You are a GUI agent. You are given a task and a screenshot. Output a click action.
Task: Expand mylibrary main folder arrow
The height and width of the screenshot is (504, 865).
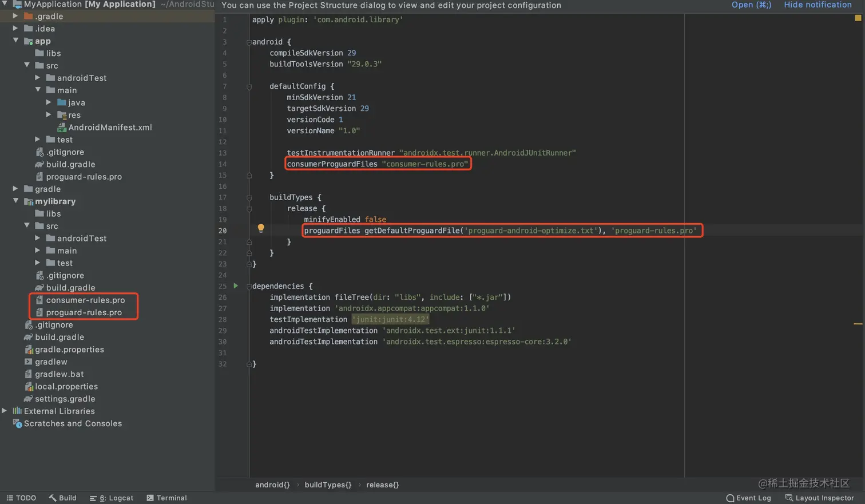[x=38, y=250]
